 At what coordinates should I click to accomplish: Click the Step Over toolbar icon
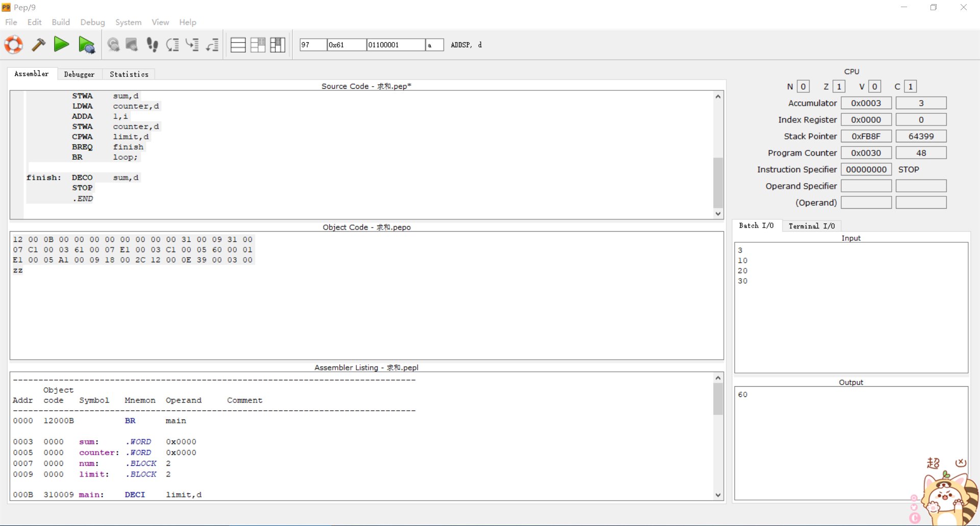[173, 45]
